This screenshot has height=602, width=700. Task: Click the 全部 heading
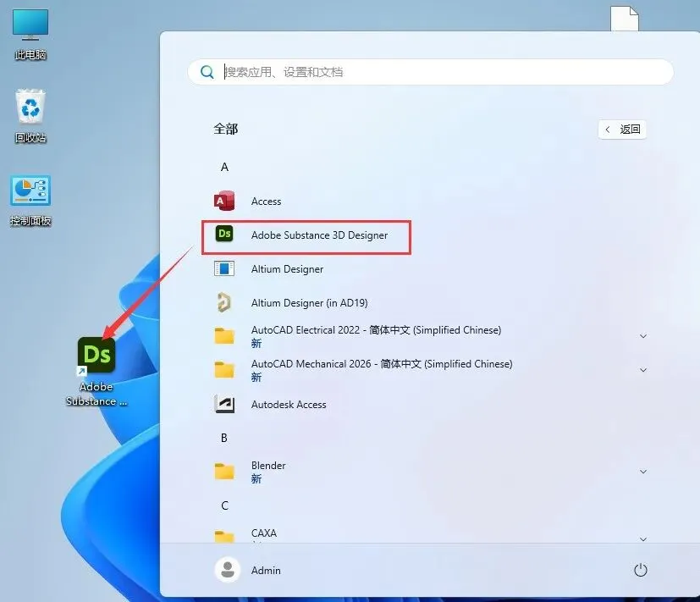[225, 129]
